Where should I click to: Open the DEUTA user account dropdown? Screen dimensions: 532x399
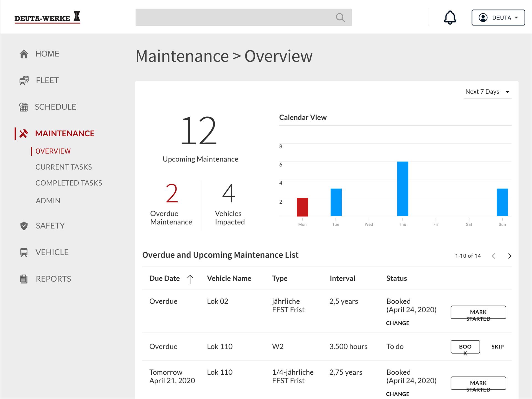(x=498, y=17)
